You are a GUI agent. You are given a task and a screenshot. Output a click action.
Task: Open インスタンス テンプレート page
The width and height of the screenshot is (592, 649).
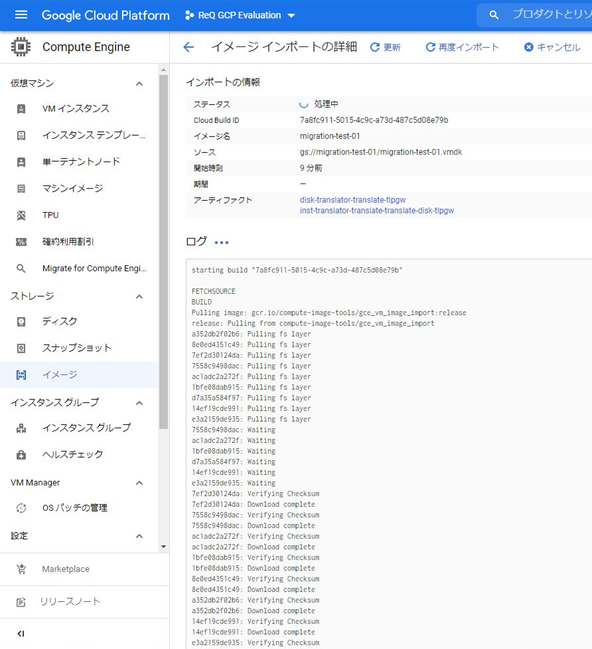[94, 135]
